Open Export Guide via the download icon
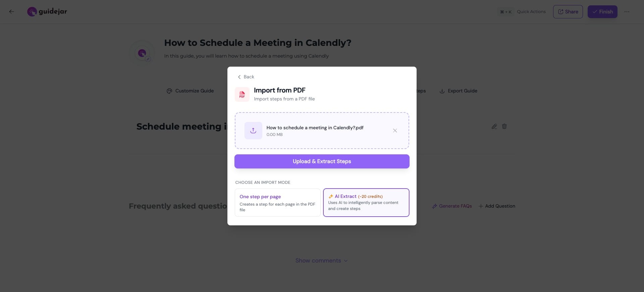 pos(442,91)
